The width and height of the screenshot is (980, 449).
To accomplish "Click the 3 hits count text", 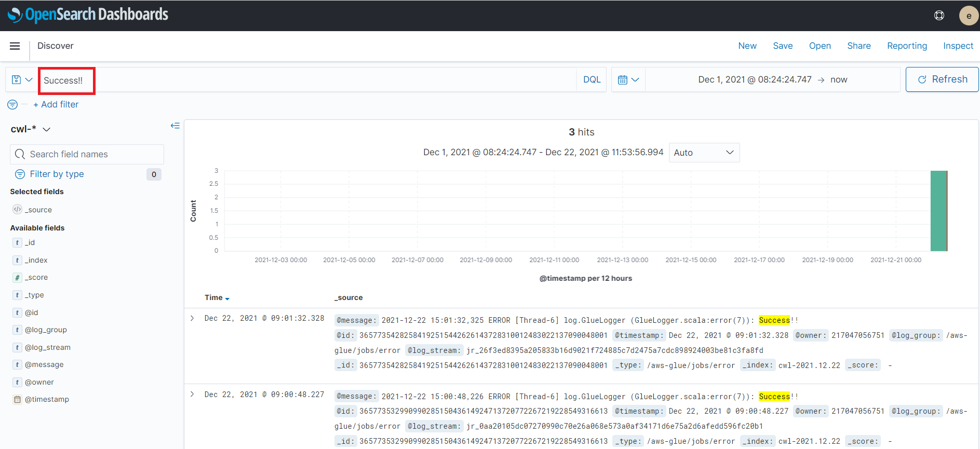I will (582, 132).
